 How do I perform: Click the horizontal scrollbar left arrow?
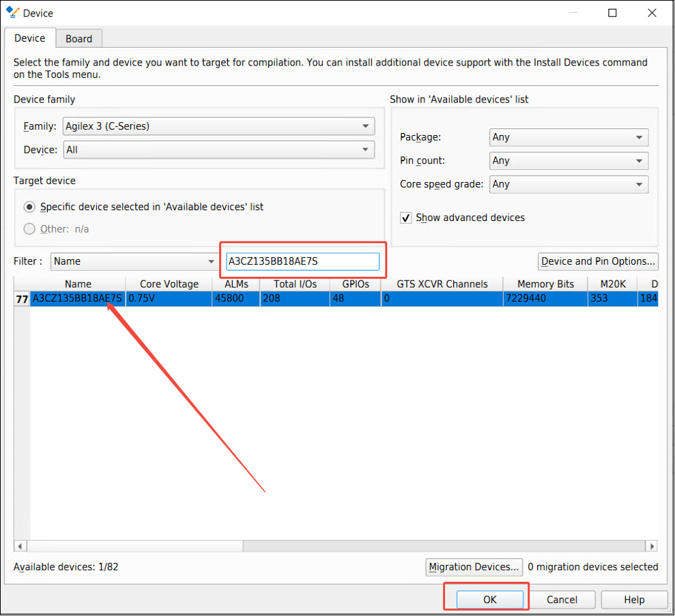(20, 546)
